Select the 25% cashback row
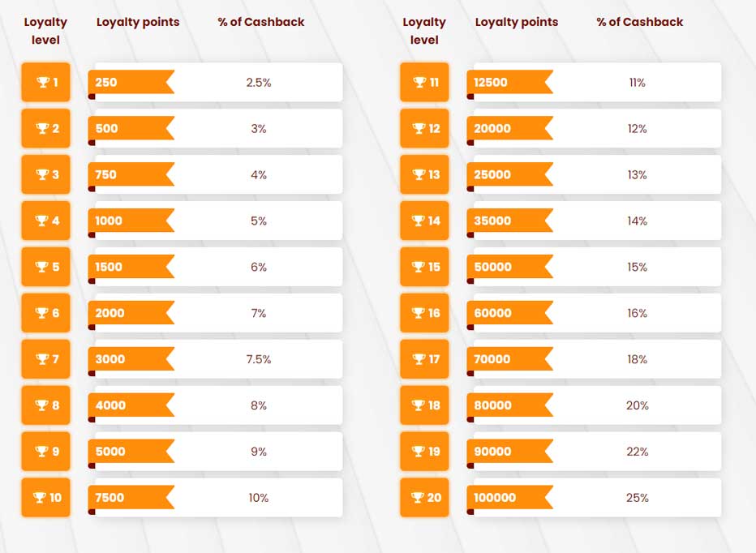 [594, 498]
